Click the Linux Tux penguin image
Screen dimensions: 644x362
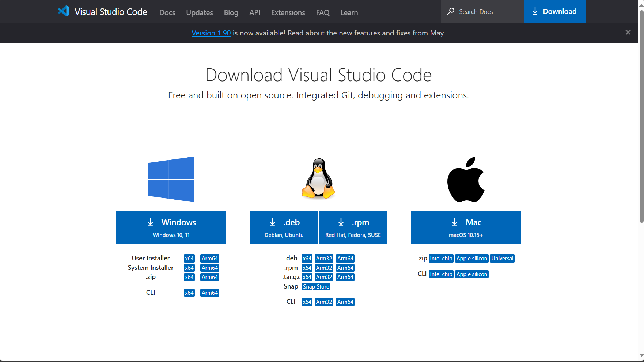[318, 179]
